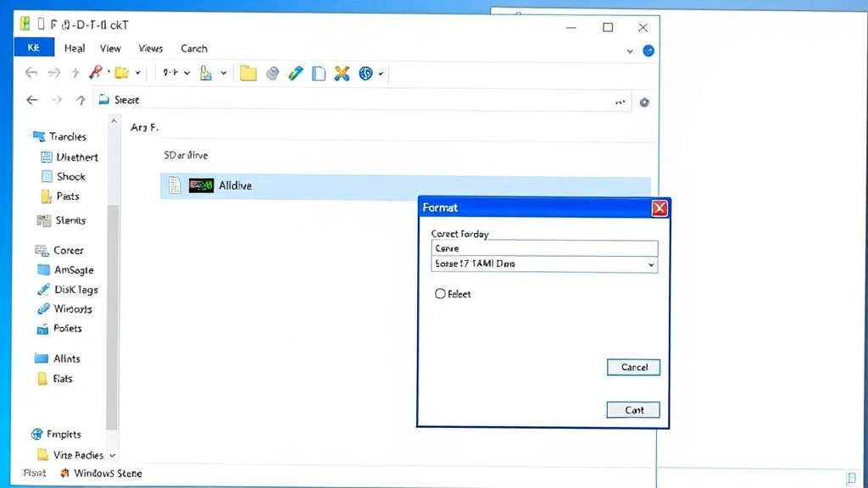The height and width of the screenshot is (488, 868).
Task: Open the Carch menu
Action: [193, 48]
